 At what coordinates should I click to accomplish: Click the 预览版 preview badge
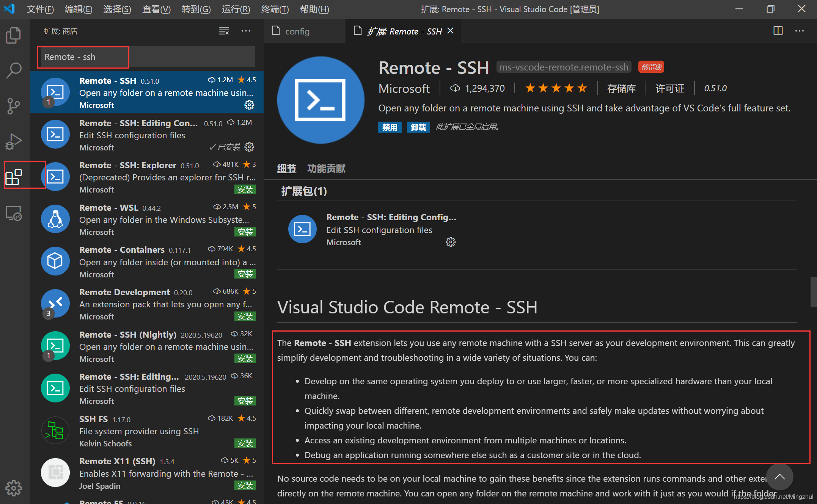tap(651, 67)
